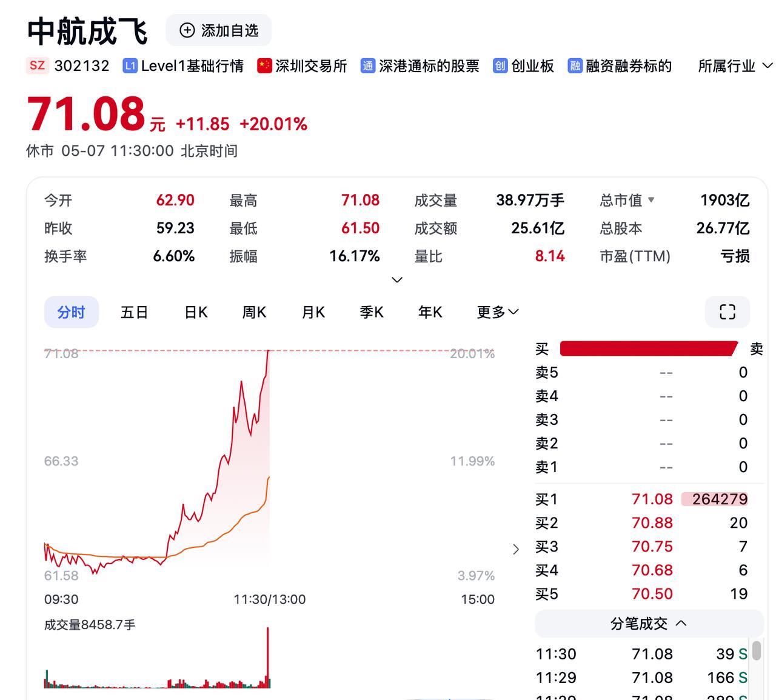Expand the 所属行业 dropdown
This screenshot has width=776, height=700.
[x=735, y=65]
